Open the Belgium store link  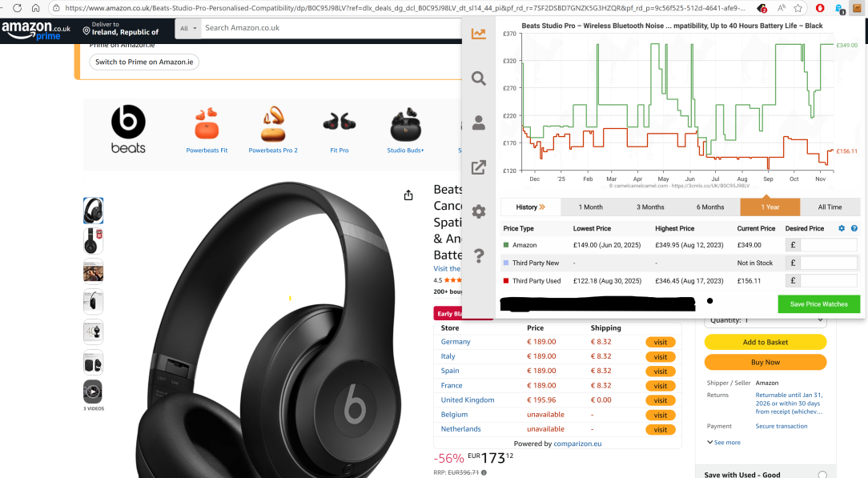tap(455, 415)
